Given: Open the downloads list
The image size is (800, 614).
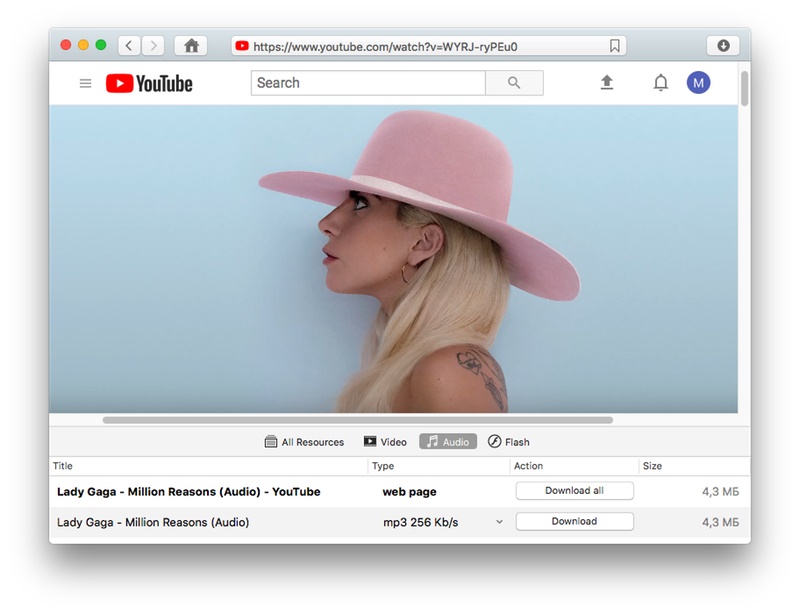Looking at the screenshot, I should click(x=723, y=46).
